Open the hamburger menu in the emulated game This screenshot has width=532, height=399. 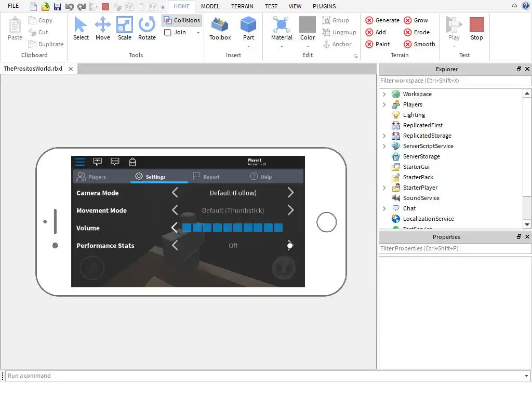(80, 162)
